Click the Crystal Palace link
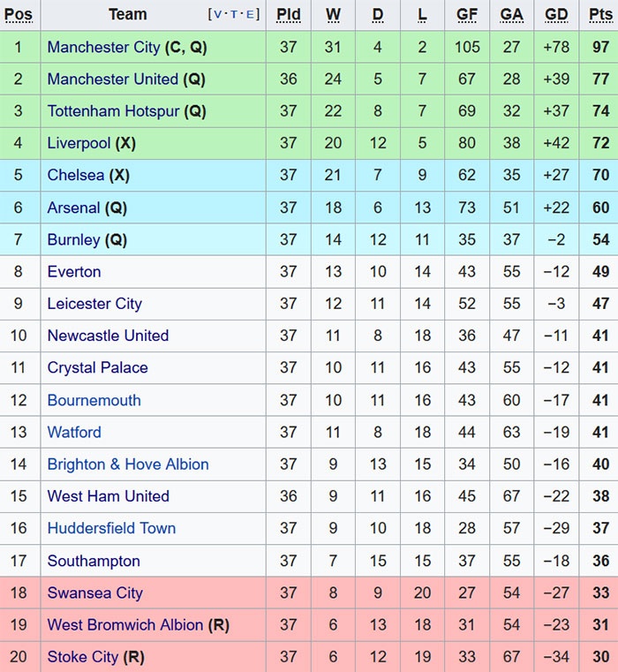618x672 pixels. 97,367
